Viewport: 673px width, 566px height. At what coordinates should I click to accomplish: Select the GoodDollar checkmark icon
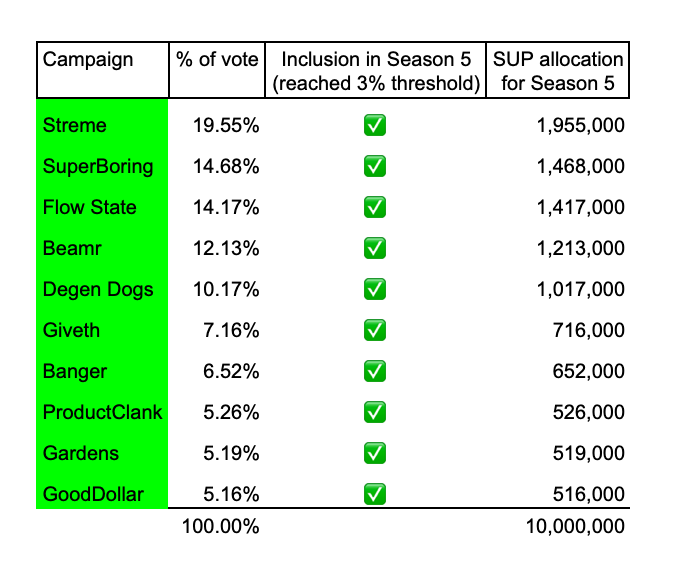pos(375,494)
